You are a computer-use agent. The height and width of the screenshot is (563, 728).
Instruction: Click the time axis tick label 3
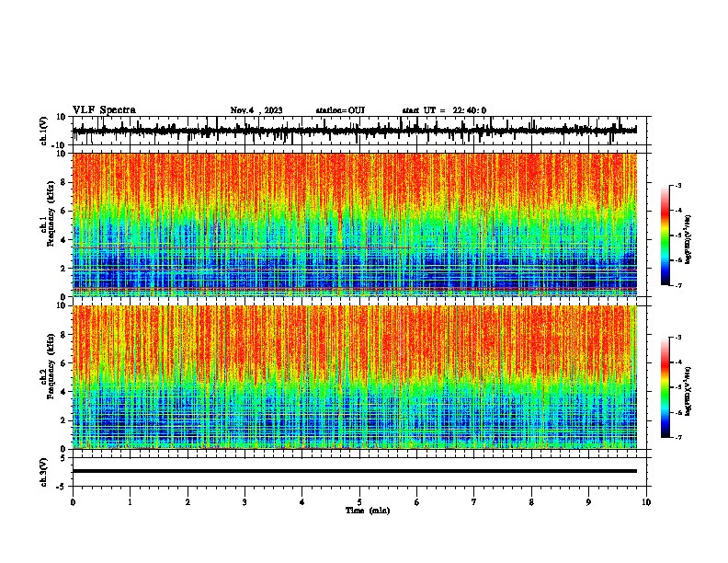pyautogui.click(x=245, y=502)
